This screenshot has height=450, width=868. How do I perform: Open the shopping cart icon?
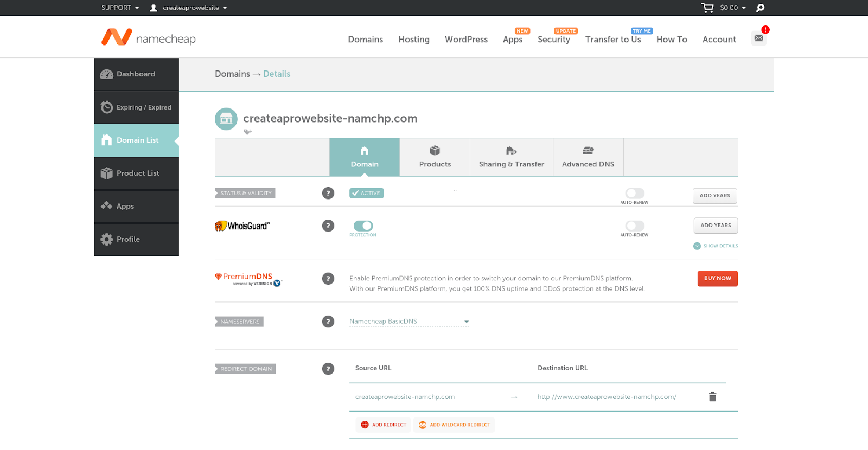point(707,8)
